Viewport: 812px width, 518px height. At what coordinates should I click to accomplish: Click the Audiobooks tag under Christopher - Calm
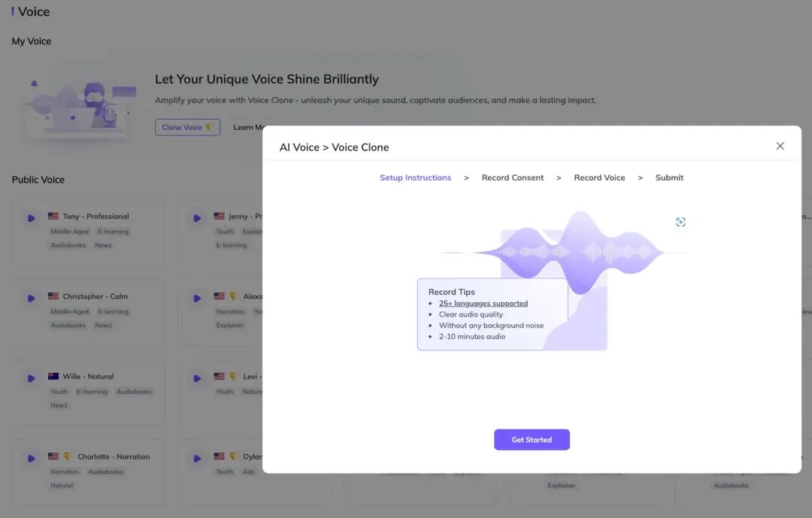(x=68, y=326)
